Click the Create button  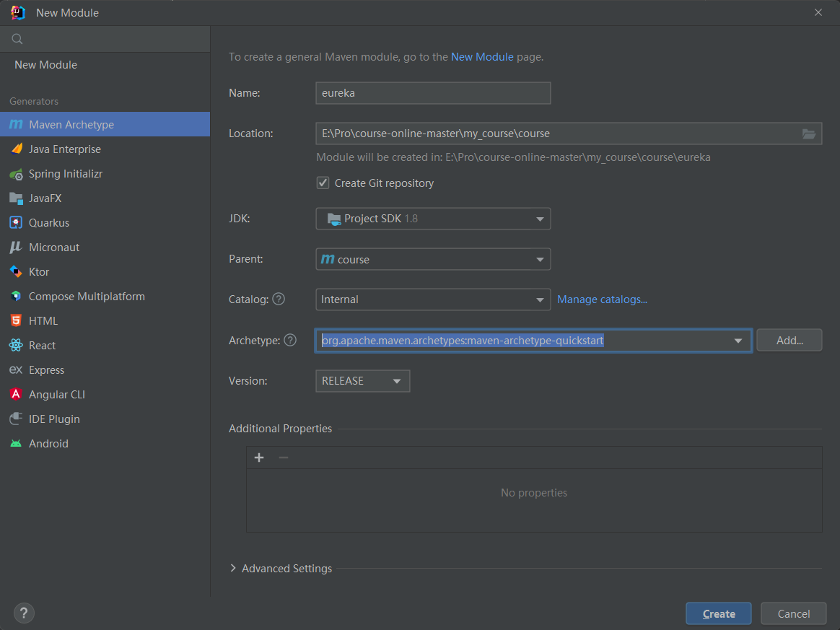pos(718,613)
